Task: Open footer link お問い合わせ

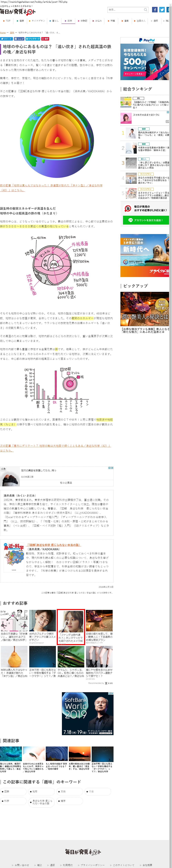Action: click(21, 865)
